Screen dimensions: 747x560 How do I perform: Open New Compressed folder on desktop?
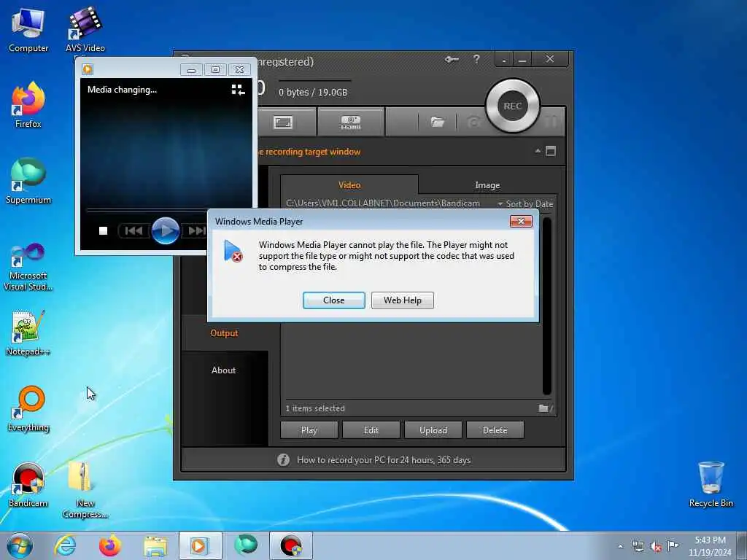[85, 489]
